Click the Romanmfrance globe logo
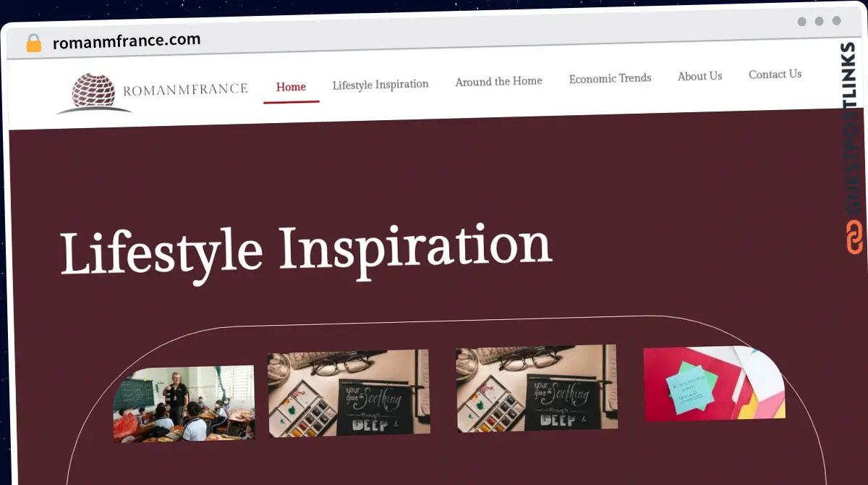This screenshot has height=485, width=868. point(94,93)
